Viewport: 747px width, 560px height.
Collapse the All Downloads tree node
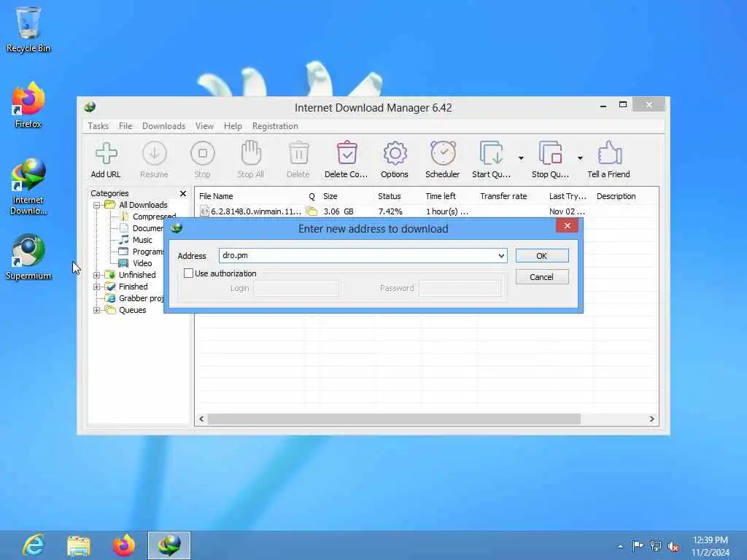click(97, 205)
